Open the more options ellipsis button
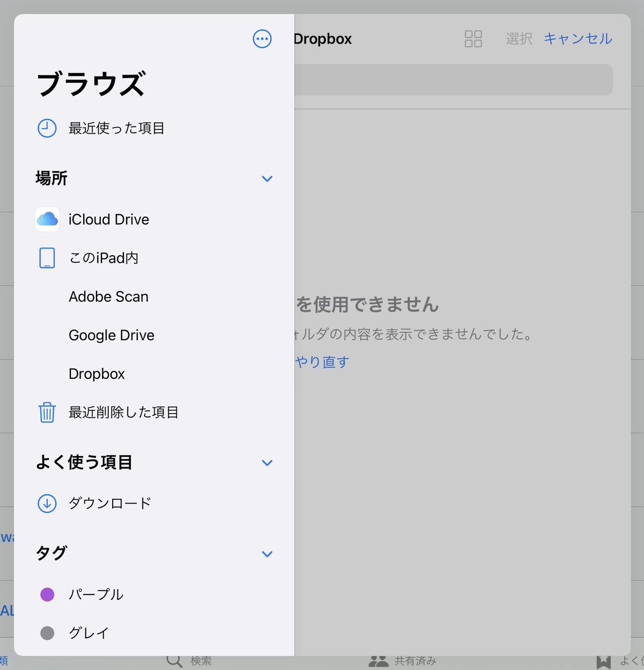644x670 pixels. 262,39
